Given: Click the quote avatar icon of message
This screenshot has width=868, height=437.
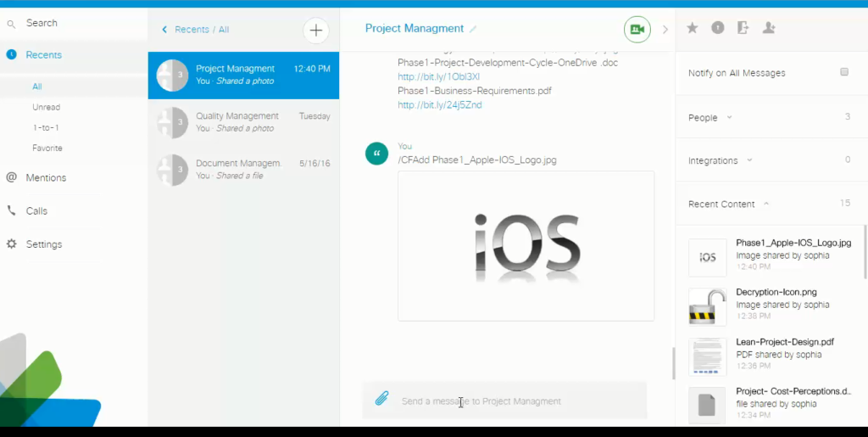Looking at the screenshot, I should (376, 154).
